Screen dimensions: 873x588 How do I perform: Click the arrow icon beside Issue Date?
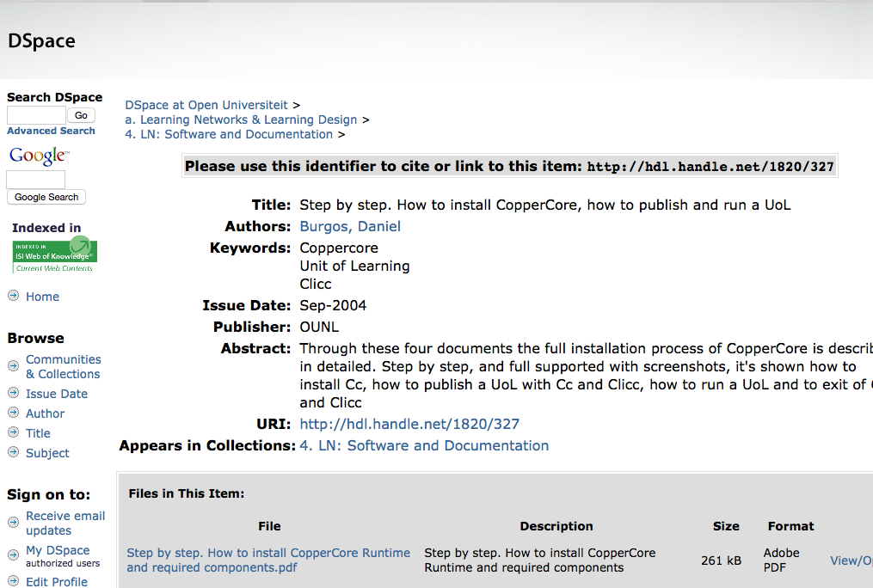coord(13,393)
